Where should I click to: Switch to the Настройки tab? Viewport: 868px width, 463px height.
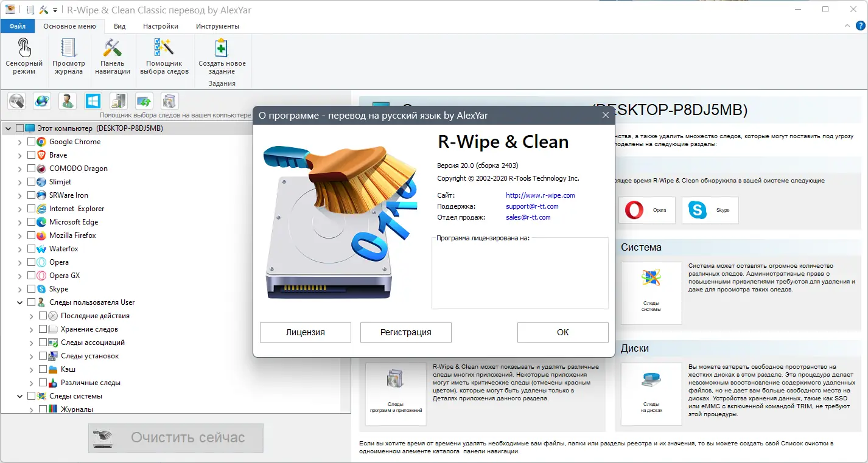(x=159, y=26)
